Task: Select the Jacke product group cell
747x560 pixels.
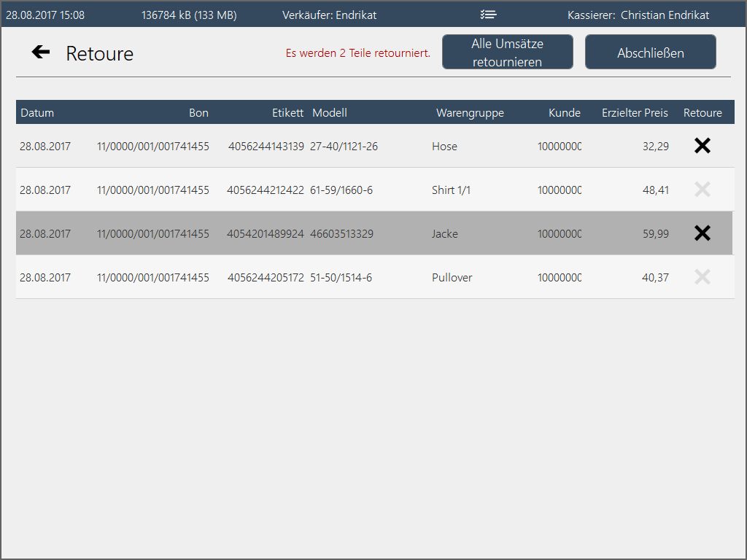Action: (445, 234)
